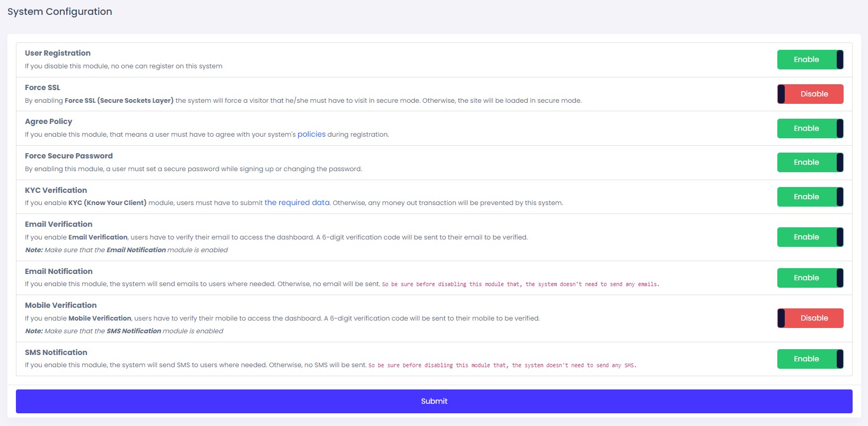868x426 pixels.
Task: Enable the Force SSL module toggle
Action: click(x=810, y=94)
